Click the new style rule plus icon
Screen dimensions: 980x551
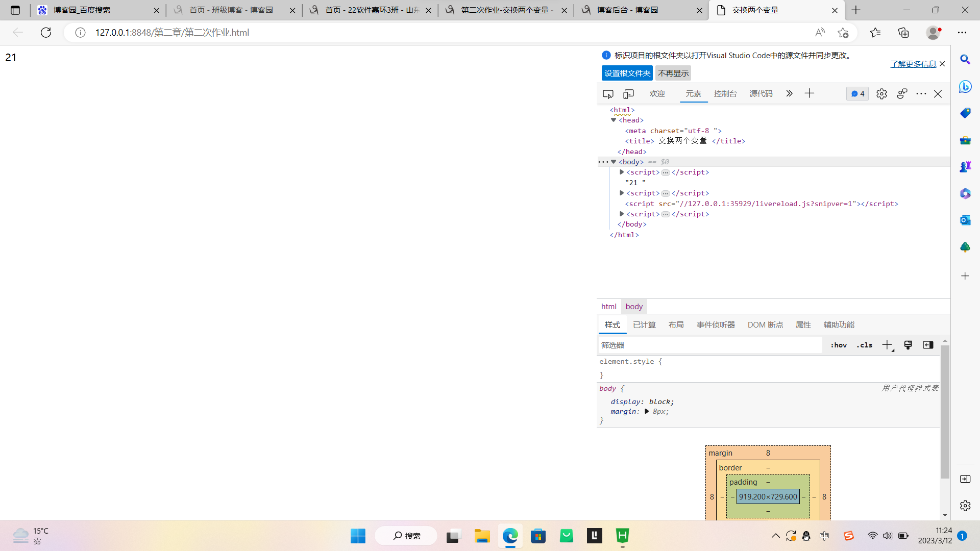click(x=887, y=345)
